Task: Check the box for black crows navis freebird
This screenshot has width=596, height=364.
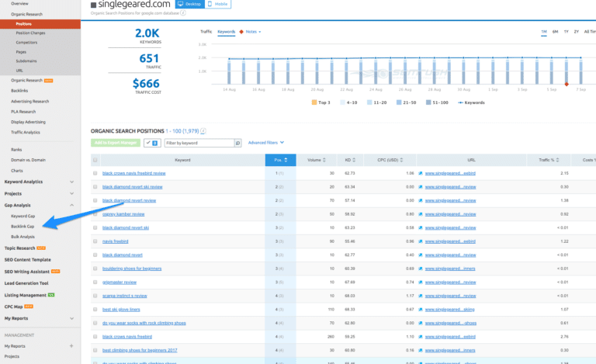Action: [95, 337]
